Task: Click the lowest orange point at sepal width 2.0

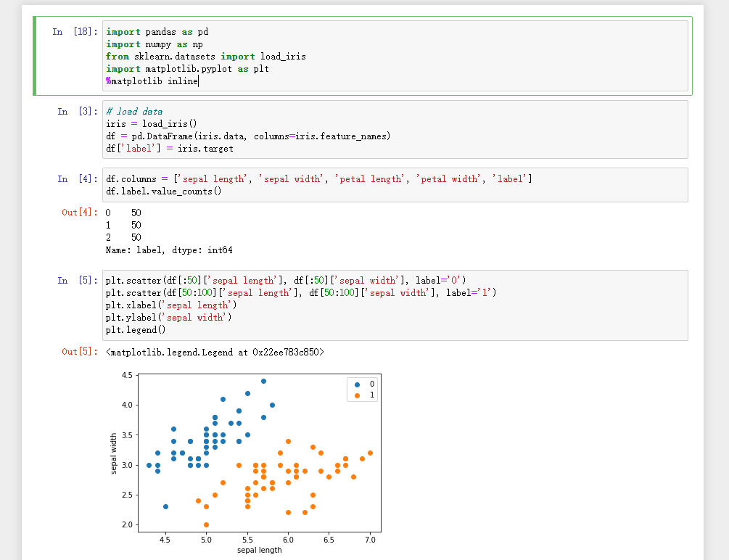Action: pyautogui.click(x=206, y=524)
